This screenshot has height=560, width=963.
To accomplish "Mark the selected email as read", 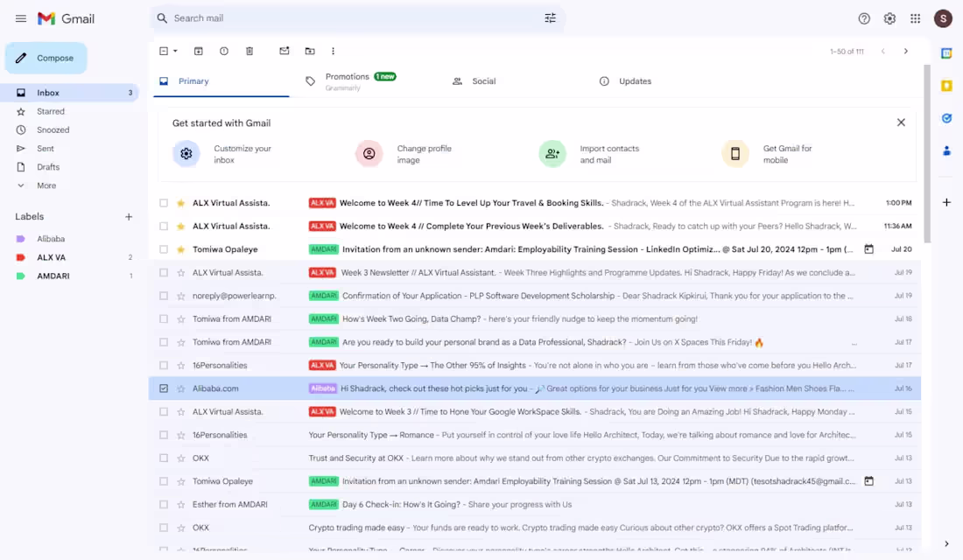I will coord(284,51).
